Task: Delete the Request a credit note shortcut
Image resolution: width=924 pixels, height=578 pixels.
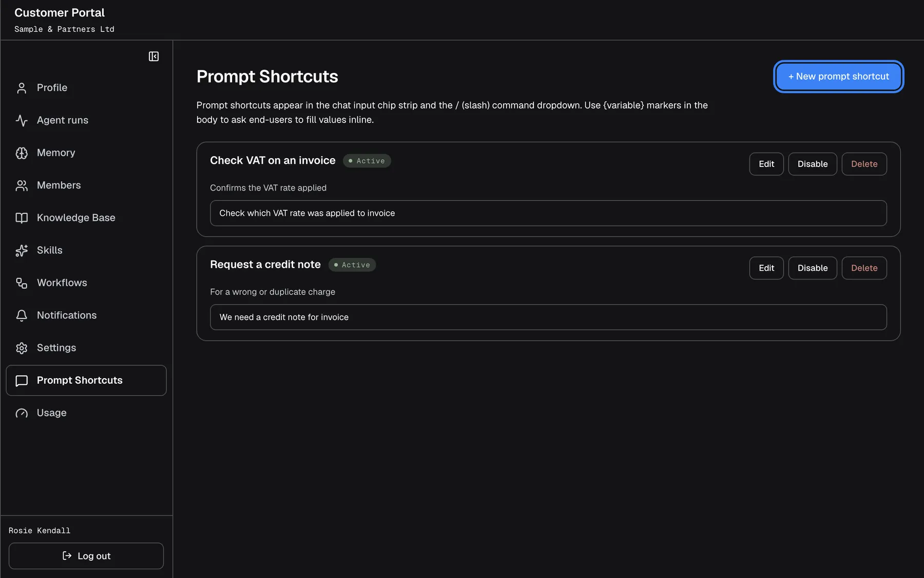Action: coord(864,268)
